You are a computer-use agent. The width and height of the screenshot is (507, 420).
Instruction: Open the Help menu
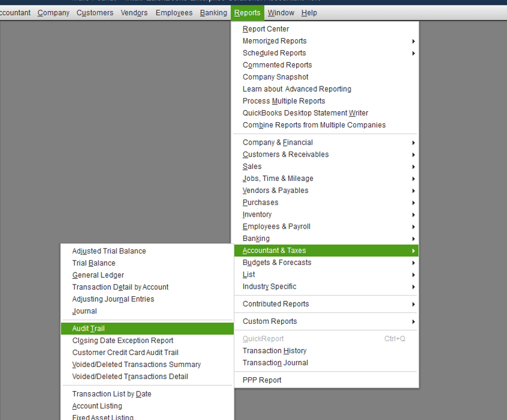tap(309, 13)
